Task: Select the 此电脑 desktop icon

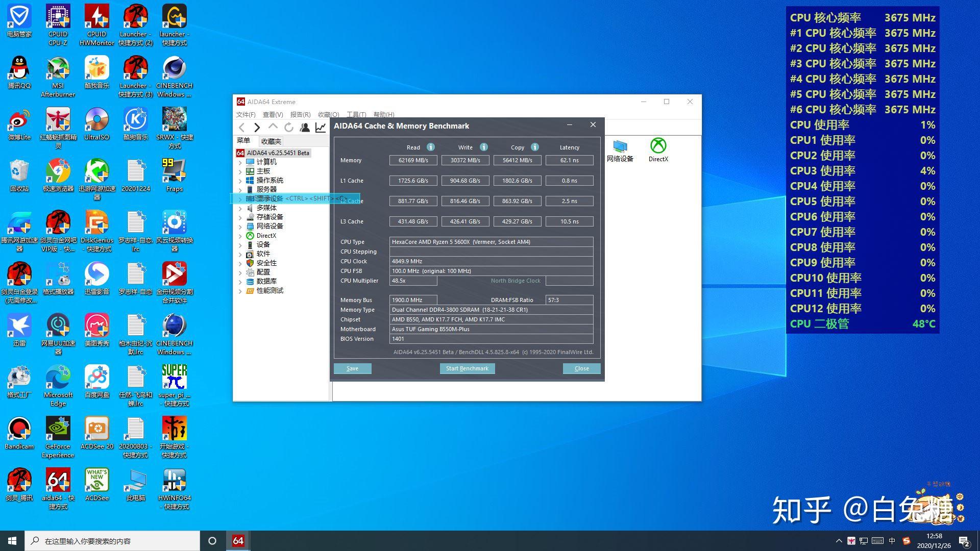Action: click(x=135, y=485)
